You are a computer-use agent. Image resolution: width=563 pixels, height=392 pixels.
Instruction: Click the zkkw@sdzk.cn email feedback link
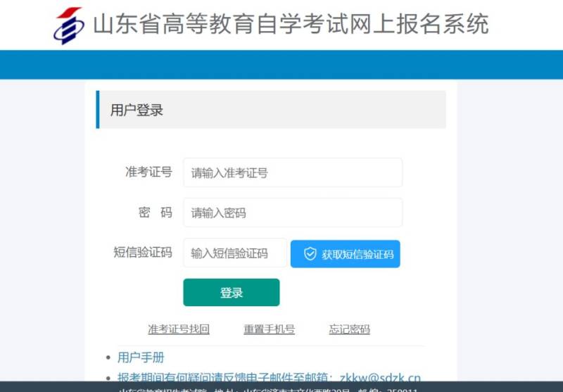click(x=380, y=378)
